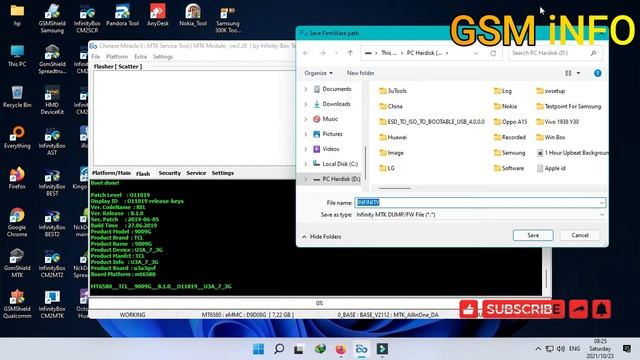
Task: Click the 0% progress bar
Action: 319,303
